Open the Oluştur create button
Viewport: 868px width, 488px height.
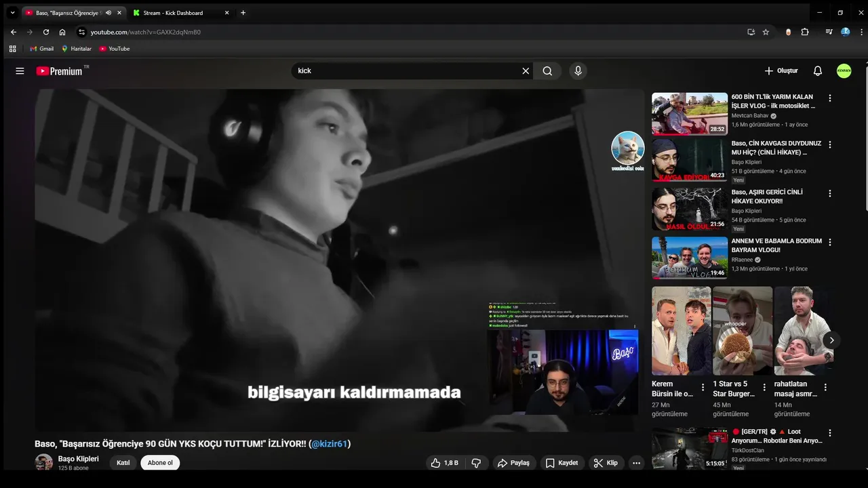781,70
